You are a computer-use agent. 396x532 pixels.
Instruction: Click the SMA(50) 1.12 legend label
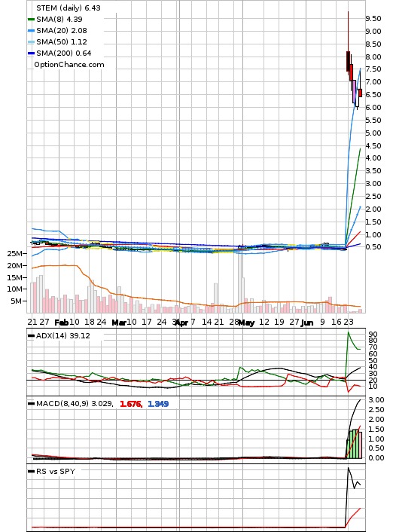coord(62,41)
